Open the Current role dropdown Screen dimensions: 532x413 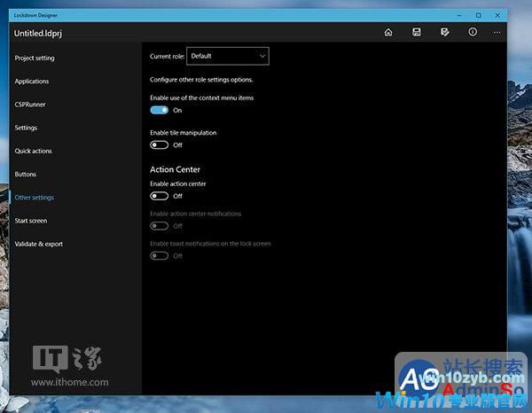pos(227,56)
